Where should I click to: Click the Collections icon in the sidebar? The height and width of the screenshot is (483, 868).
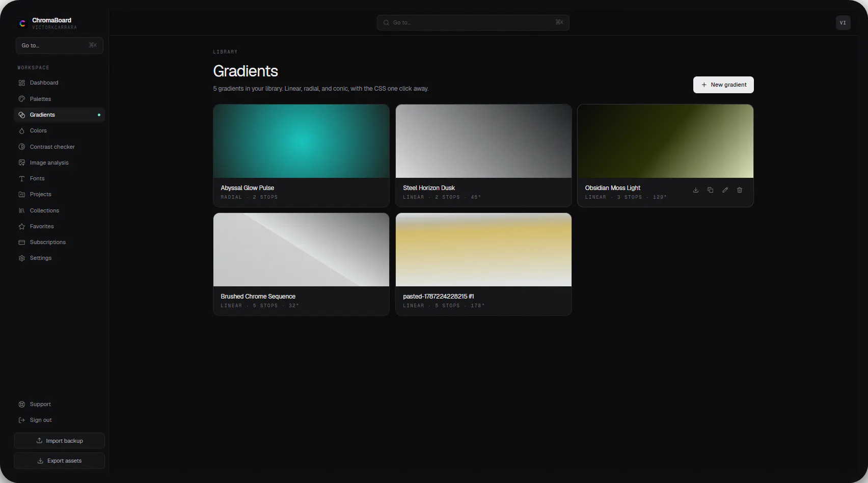(x=22, y=210)
